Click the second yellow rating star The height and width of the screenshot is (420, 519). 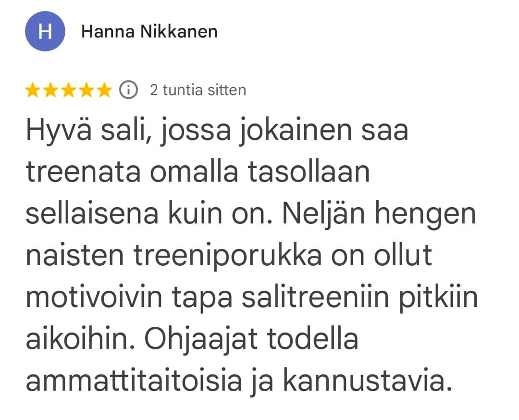point(50,90)
